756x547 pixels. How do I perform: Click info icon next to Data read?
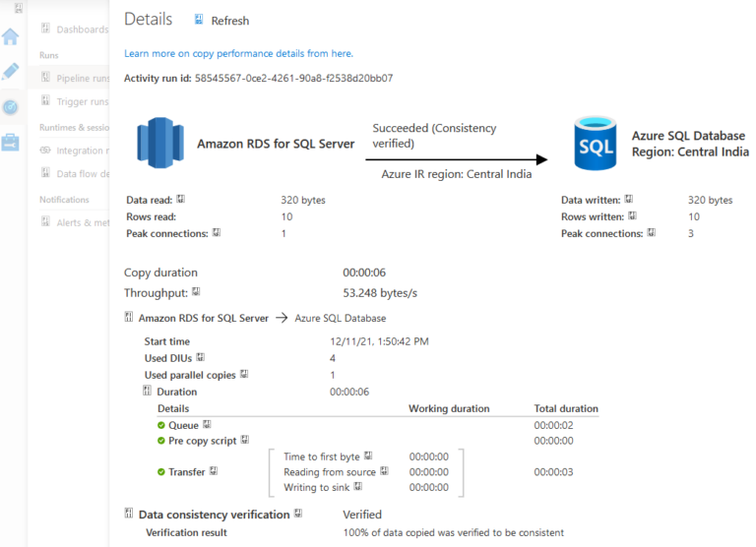click(x=180, y=200)
